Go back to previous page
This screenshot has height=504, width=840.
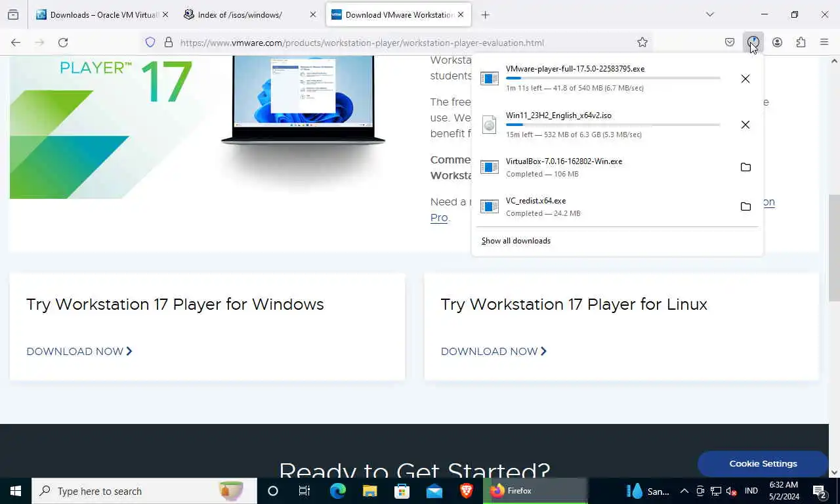tap(16, 42)
